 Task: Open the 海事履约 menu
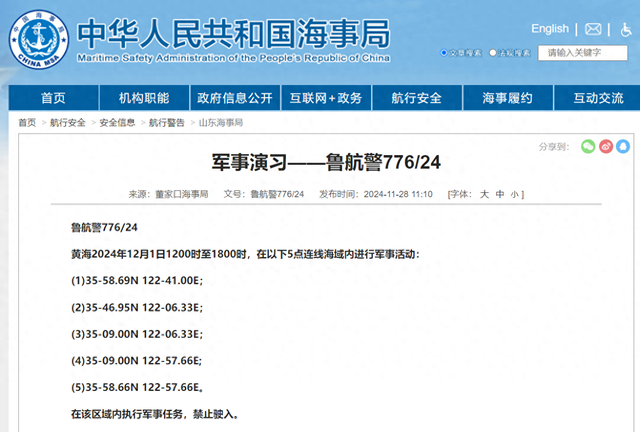click(508, 98)
